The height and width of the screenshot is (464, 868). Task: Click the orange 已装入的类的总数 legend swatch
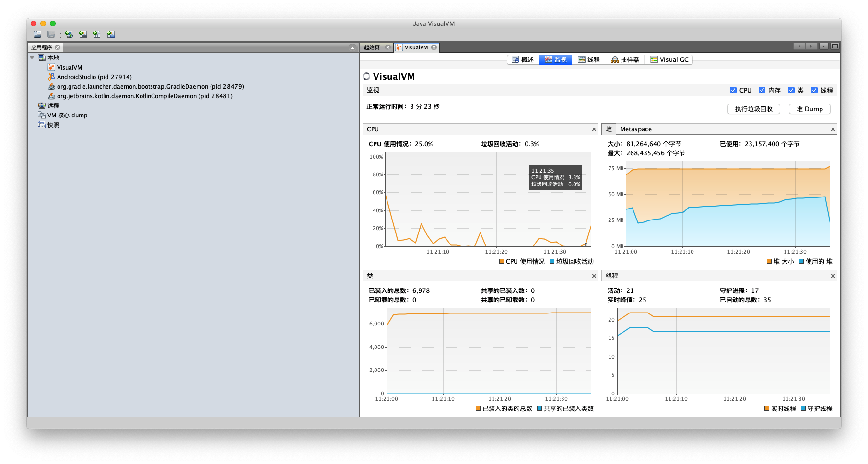click(x=478, y=409)
